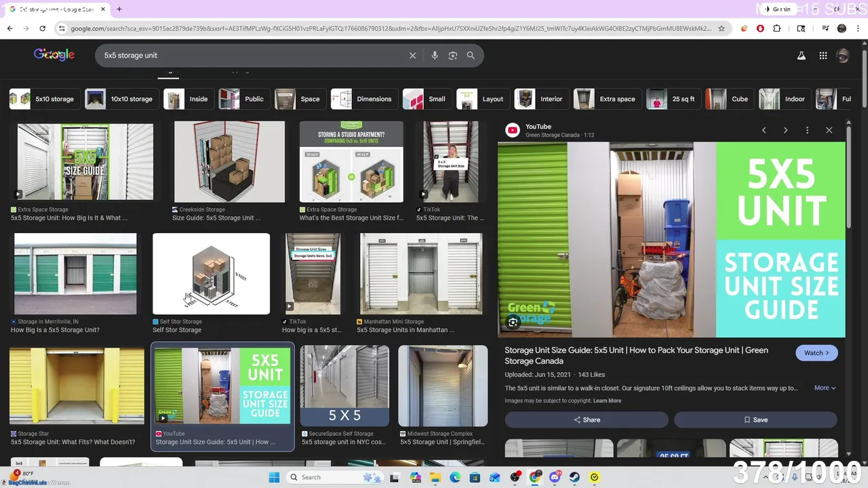
Task: Open browser extensions puzzle icon
Action: 777,28
